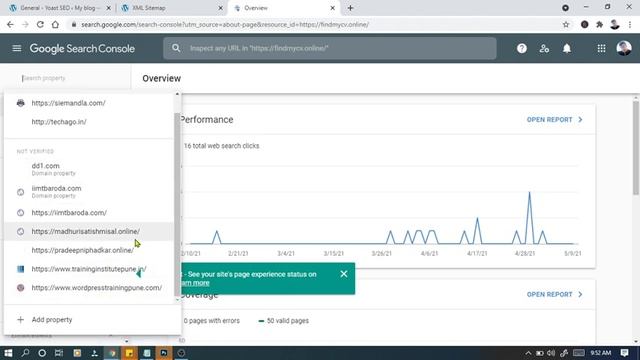
Task: Click 50 valid pages legend
Action: coord(284,321)
